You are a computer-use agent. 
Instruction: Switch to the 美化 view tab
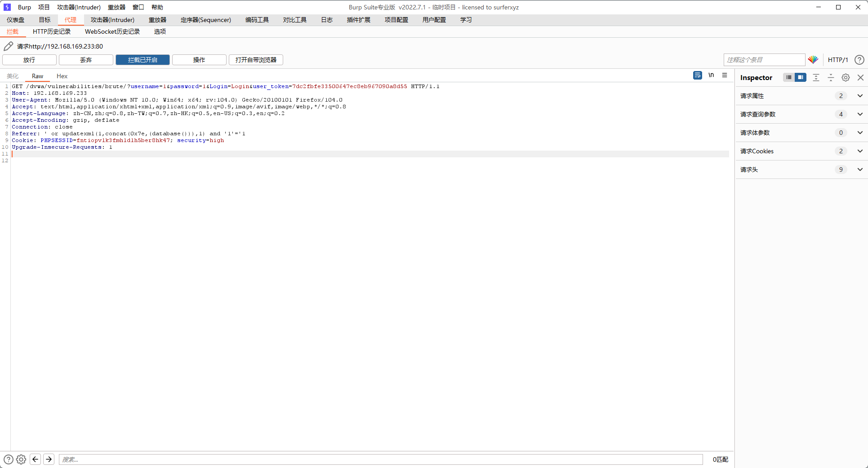coord(13,76)
